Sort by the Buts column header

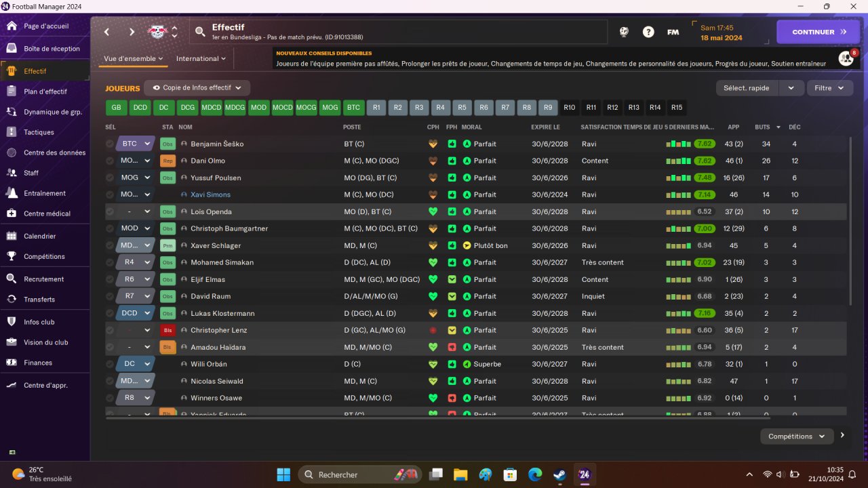pyautogui.click(x=762, y=127)
